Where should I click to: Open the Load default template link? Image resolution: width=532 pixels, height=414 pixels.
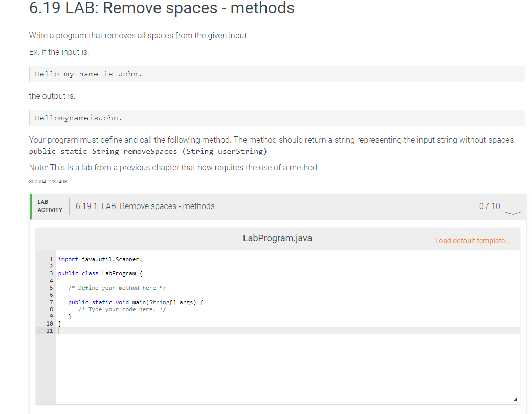coord(472,240)
